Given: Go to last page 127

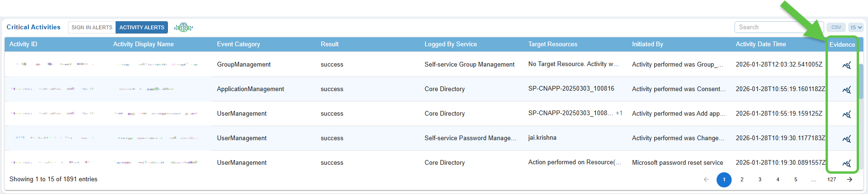Looking at the screenshot, I should click(x=832, y=179).
